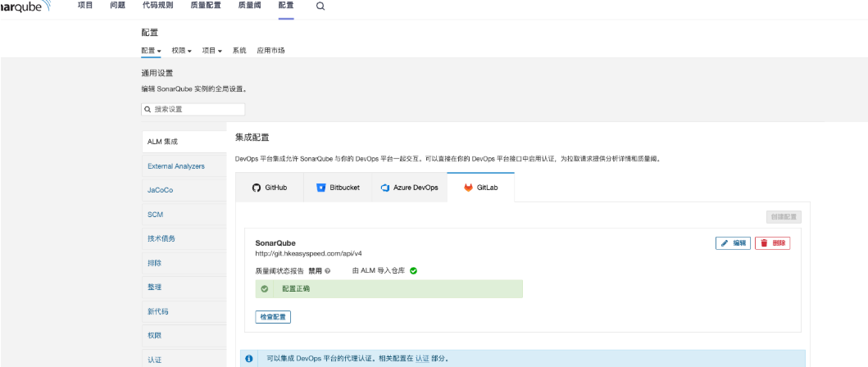868x367 pixels.
Task: Follow the 认证 link in the notice
Action: (x=422, y=359)
